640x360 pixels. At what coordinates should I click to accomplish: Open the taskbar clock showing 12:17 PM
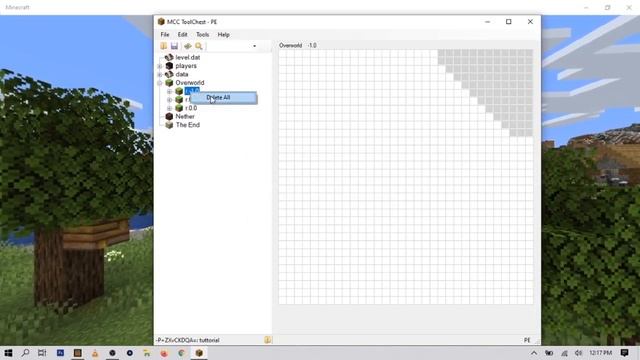[601, 353]
